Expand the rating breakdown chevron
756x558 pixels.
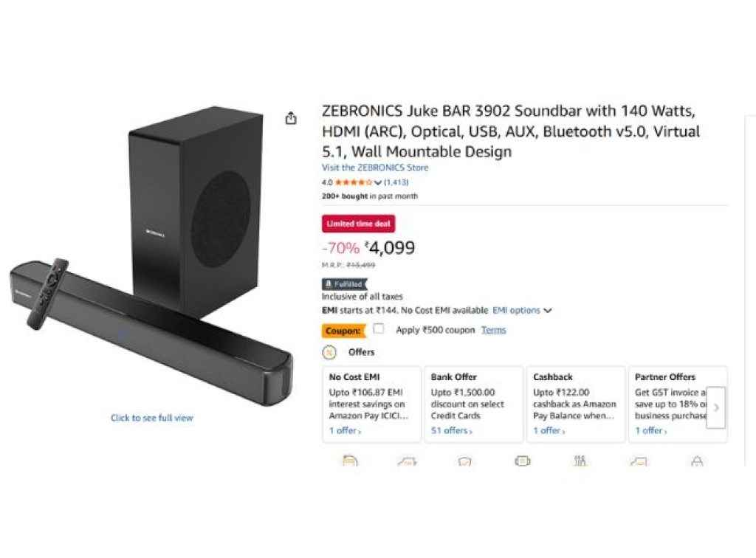tap(378, 182)
